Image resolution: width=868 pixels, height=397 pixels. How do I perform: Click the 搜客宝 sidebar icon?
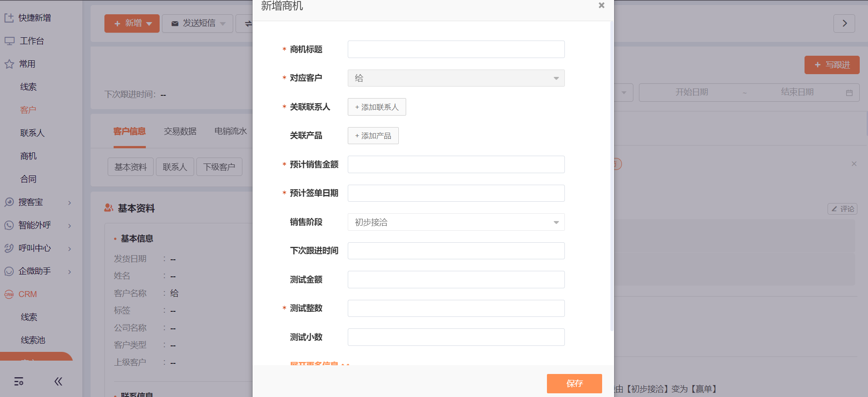pyautogui.click(x=9, y=202)
